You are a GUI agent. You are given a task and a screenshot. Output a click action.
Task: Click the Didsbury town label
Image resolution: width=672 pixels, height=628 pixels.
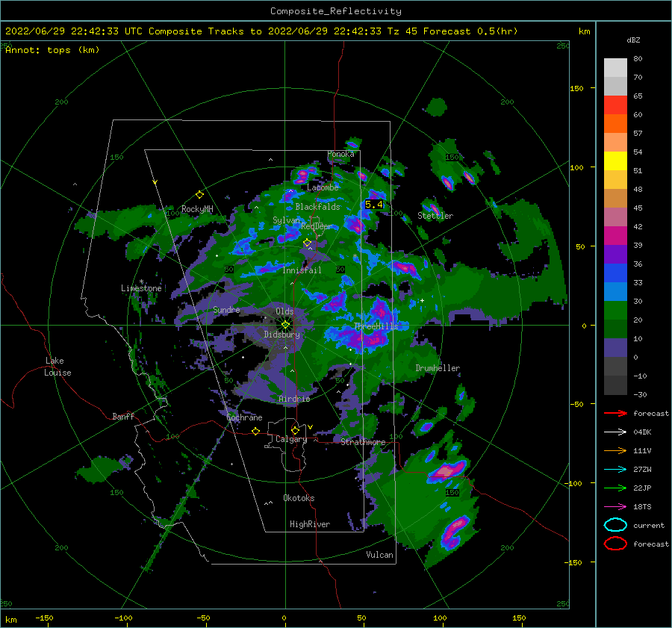(x=281, y=335)
